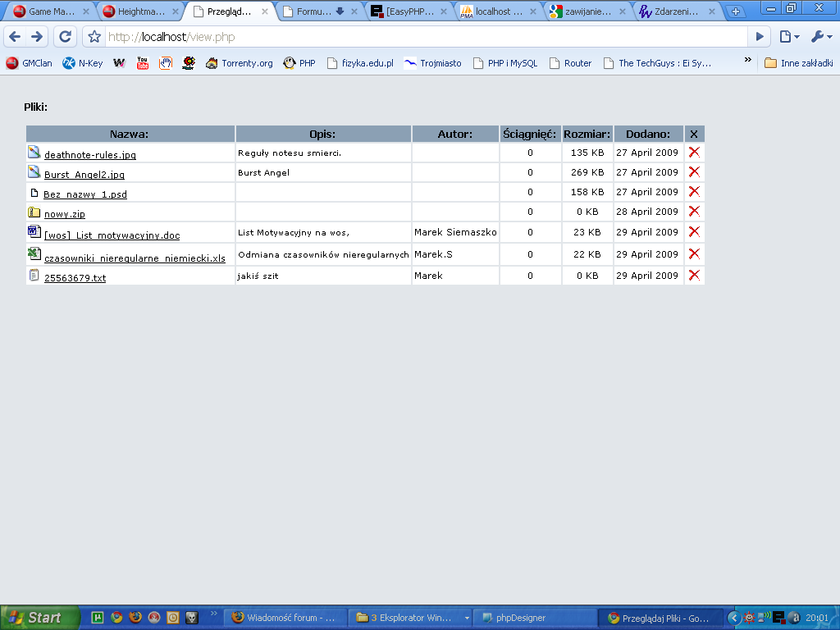Click the browser Back arrow button

[x=15, y=37]
